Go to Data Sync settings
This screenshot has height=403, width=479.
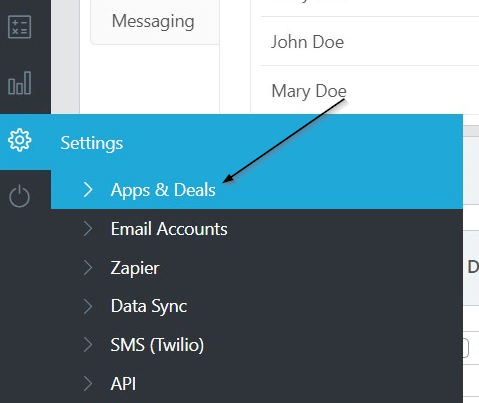click(149, 307)
